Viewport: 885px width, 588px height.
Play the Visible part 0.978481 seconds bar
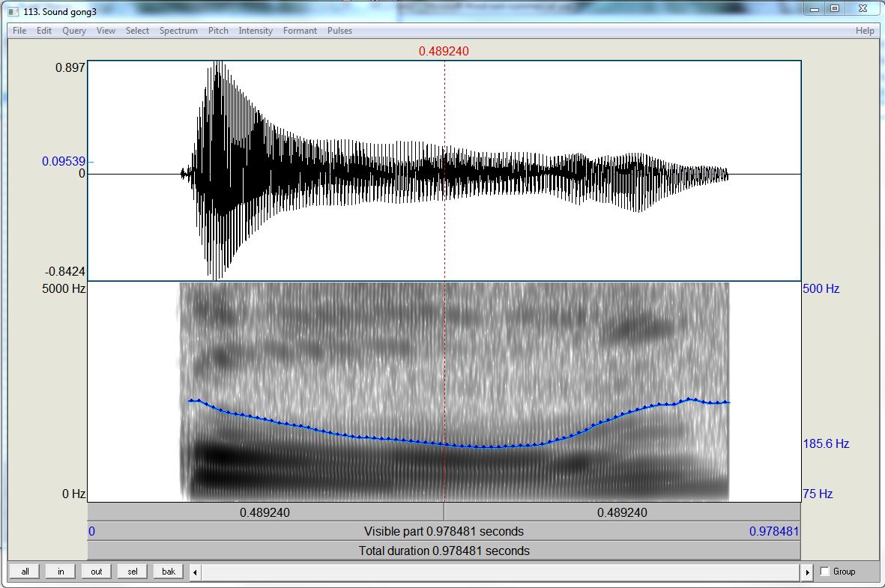tap(444, 531)
